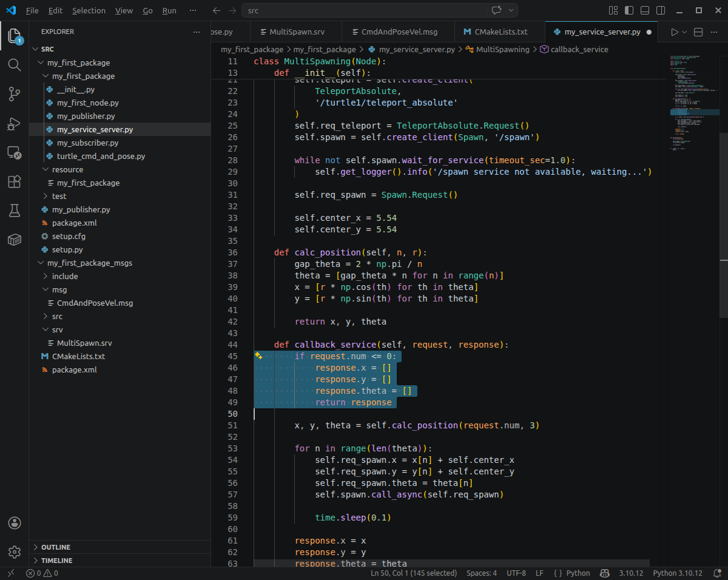Viewport: 728px width, 580px height.
Task: Open the notifications bell
Action: (x=716, y=573)
